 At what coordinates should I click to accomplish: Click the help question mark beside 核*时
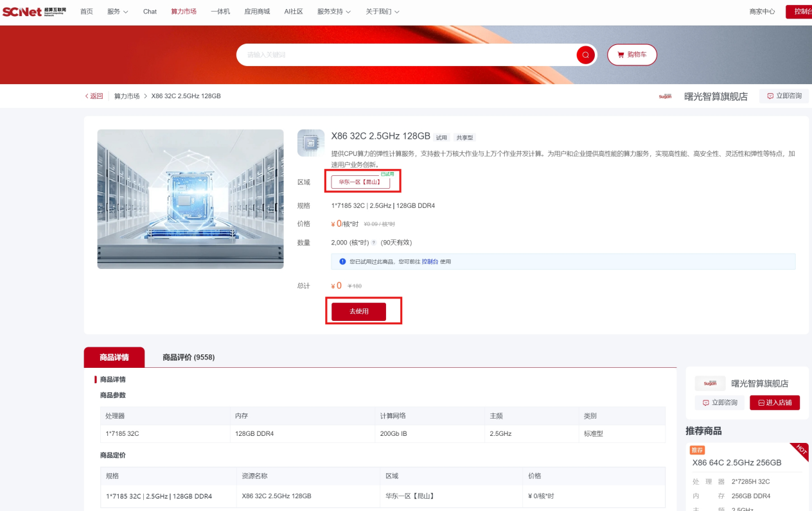point(374,243)
